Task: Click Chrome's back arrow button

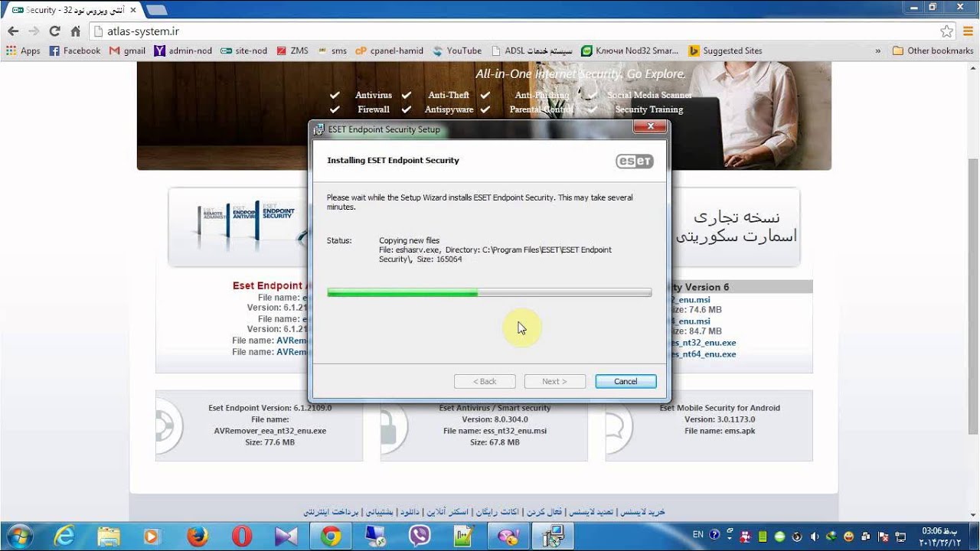Action: 13,31
